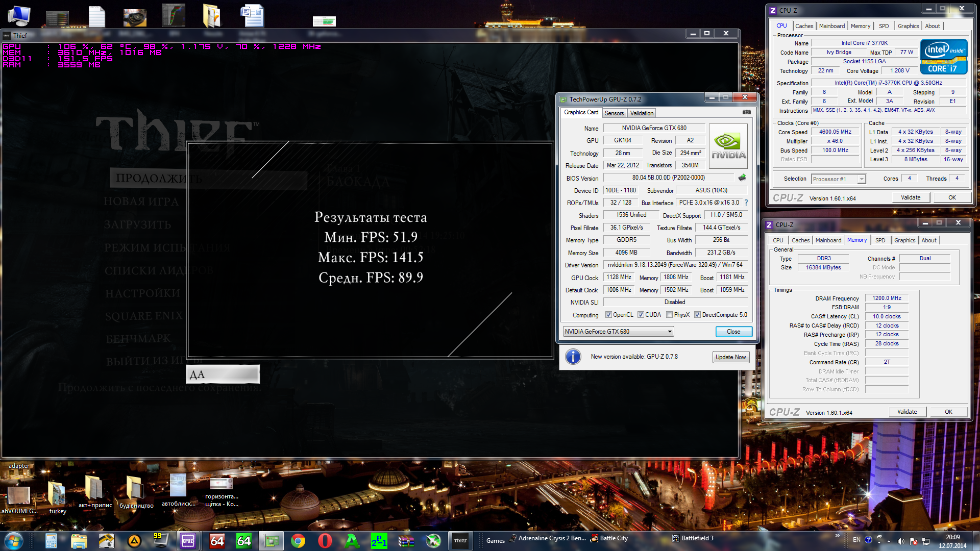This screenshot has height=551, width=980.
Task: Click the Core Speed 4600.05 MHz field
Action: tap(835, 132)
